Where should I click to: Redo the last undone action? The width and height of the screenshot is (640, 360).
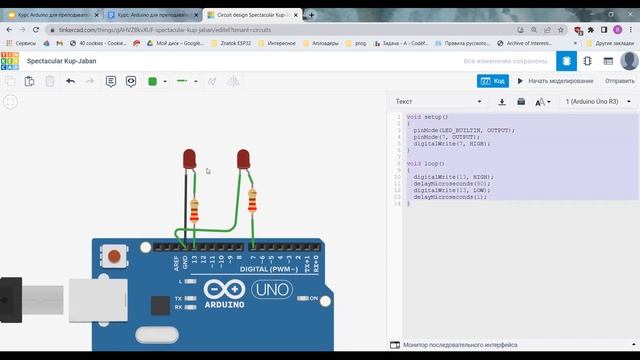coord(90,81)
